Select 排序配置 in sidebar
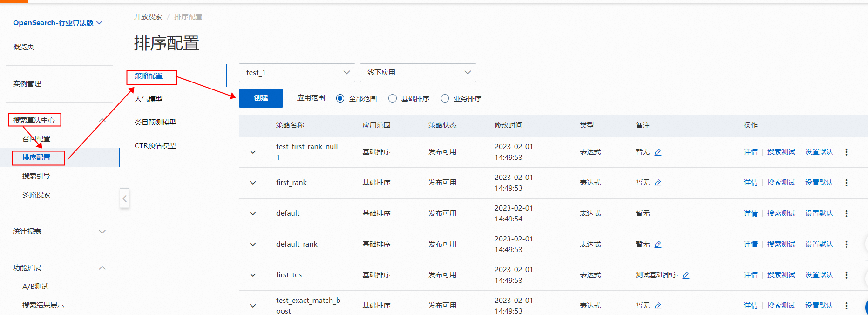The image size is (868, 315). coord(36,157)
